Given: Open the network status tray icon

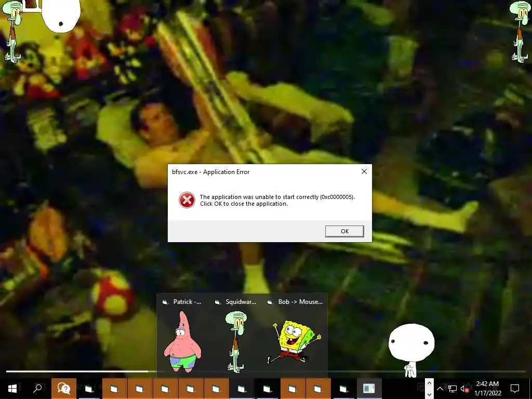Looking at the screenshot, I should click(453, 389).
